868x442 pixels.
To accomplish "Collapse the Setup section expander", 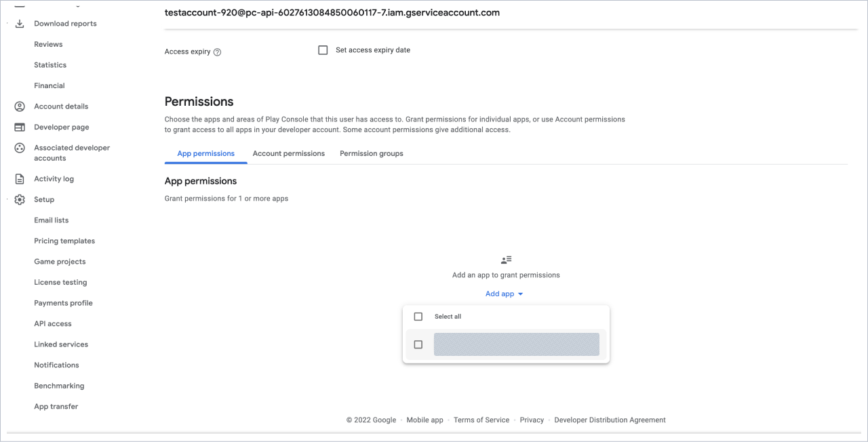I will 7,200.
